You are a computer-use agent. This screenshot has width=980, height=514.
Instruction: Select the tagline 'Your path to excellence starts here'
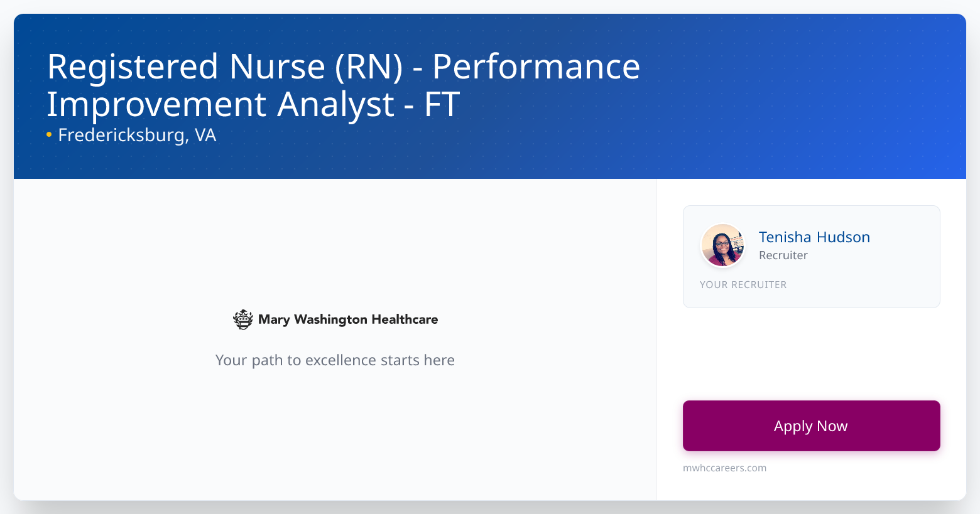pos(335,360)
